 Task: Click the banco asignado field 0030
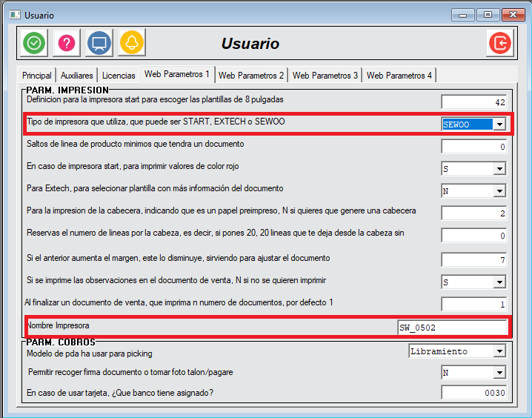coord(473,393)
